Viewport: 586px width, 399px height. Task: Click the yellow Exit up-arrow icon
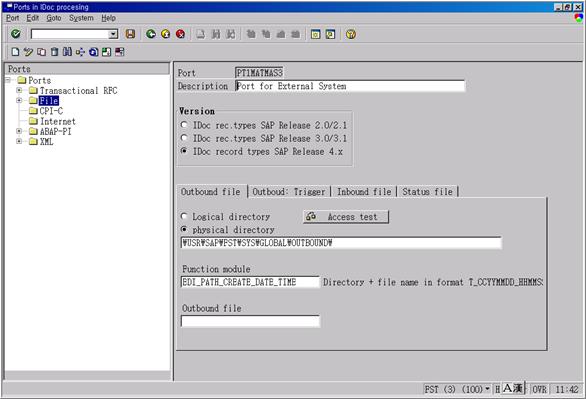pyautogui.click(x=166, y=34)
